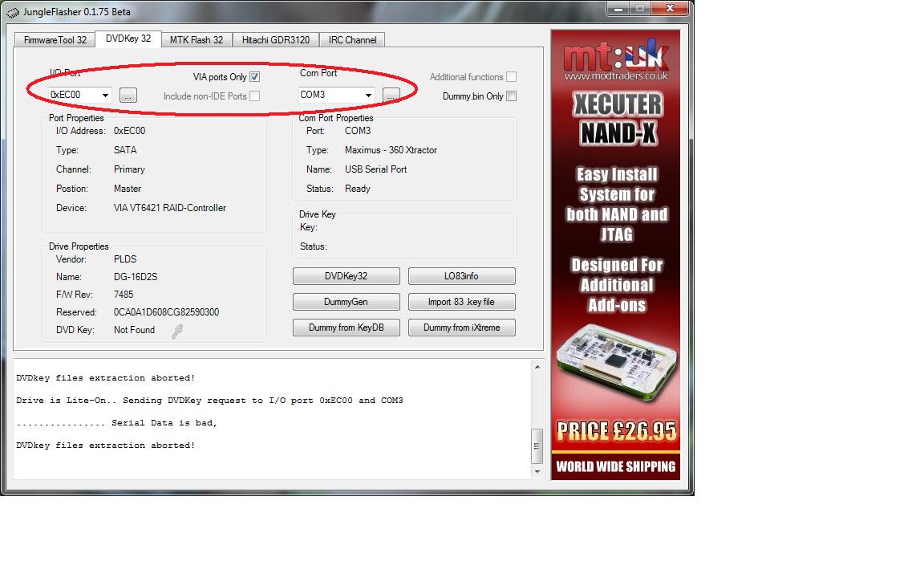
Task: Click the DVDKey32 button
Action: point(346,276)
